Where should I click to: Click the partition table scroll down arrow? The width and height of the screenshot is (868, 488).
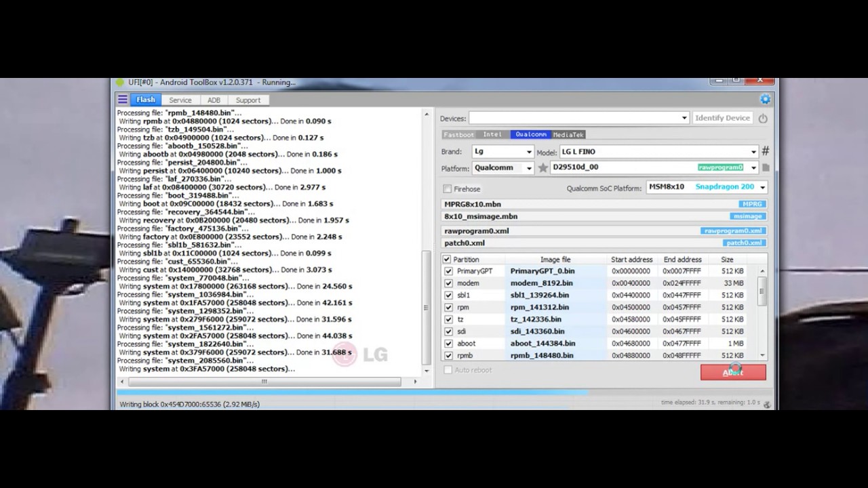(762, 355)
